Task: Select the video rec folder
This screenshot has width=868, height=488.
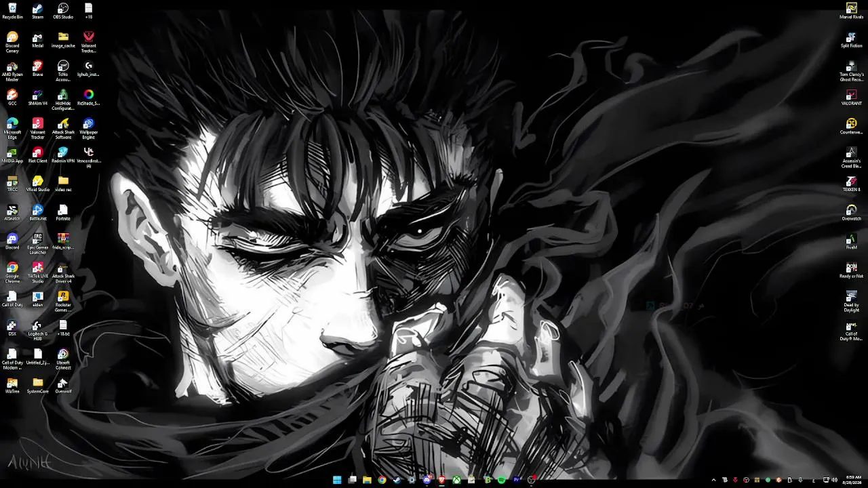Action: click(63, 184)
